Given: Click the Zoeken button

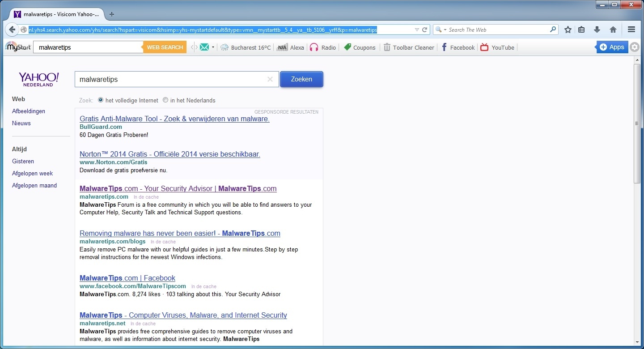Looking at the screenshot, I should tap(301, 79).
